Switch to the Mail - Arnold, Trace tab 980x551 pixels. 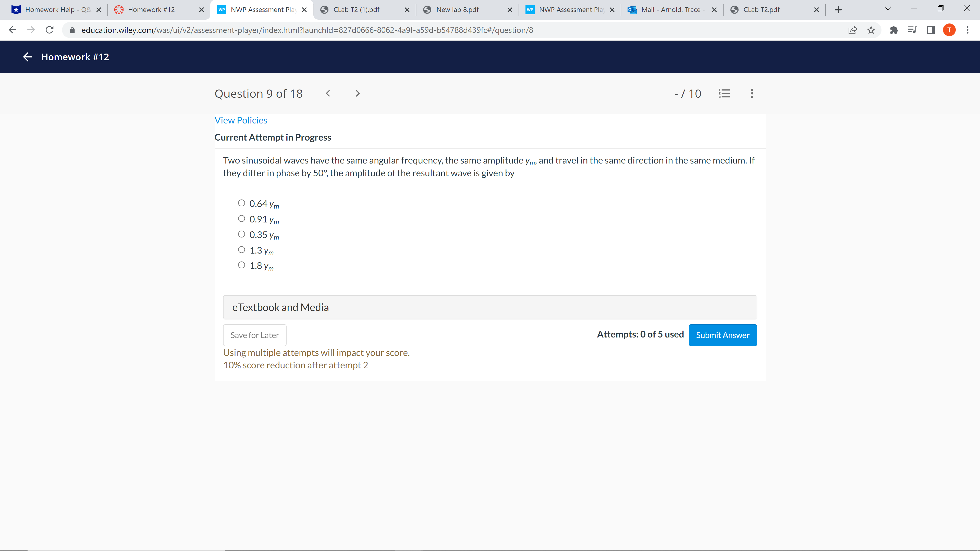[x=671, y=9]
